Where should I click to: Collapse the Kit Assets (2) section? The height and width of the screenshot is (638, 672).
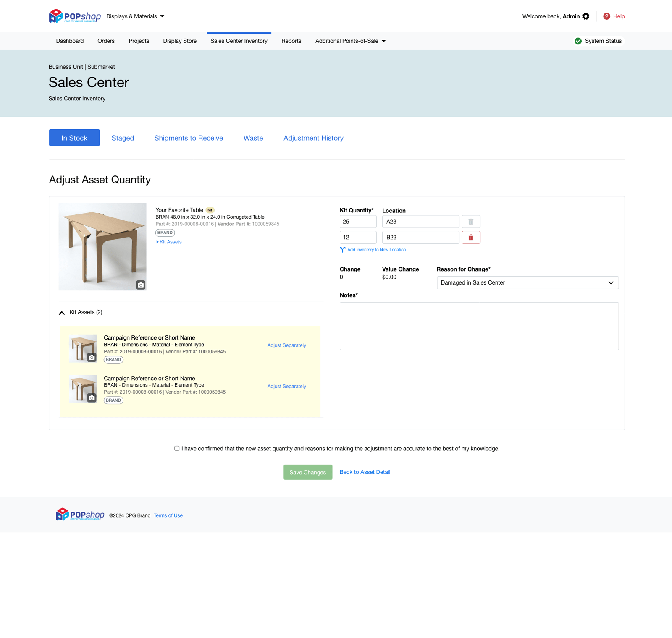point(62,313)
